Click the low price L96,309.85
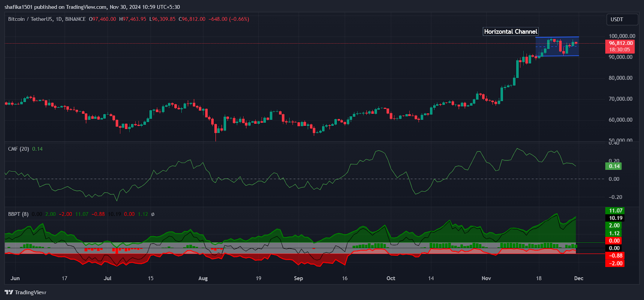The width and height of the screenshot is (644, 300). pos(162,19)
